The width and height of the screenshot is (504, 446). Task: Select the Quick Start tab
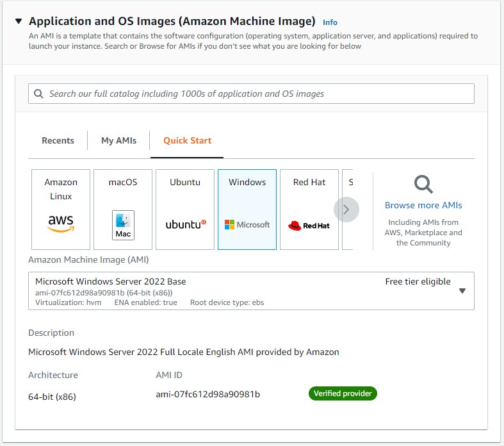coord(187,140)
